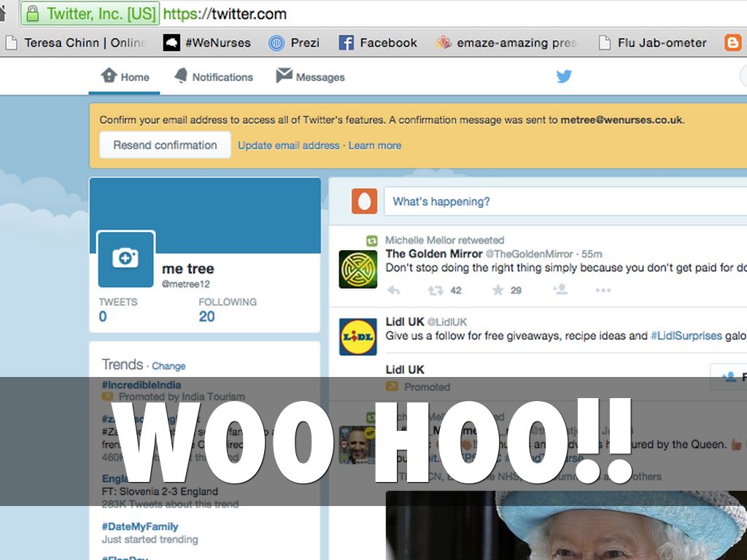
Task: Click the reply arrow on Golden Mirror tweet
Action: (393, 290)
